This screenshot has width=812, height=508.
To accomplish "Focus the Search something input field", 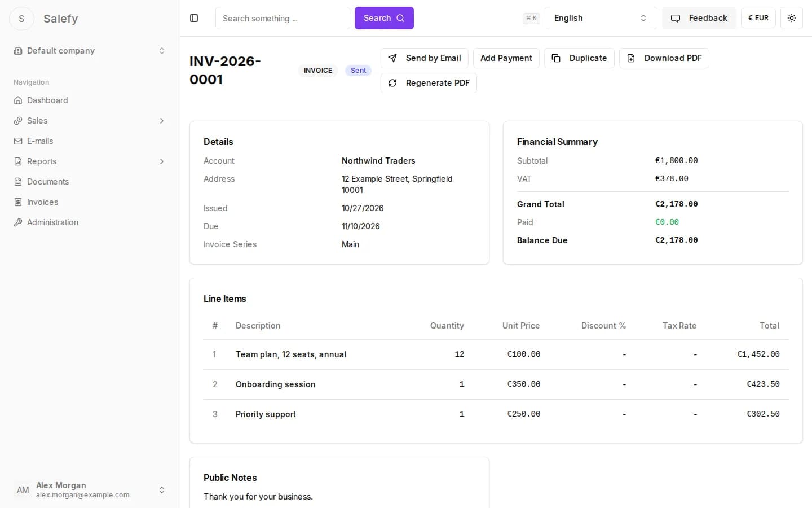I will point(283,18).
